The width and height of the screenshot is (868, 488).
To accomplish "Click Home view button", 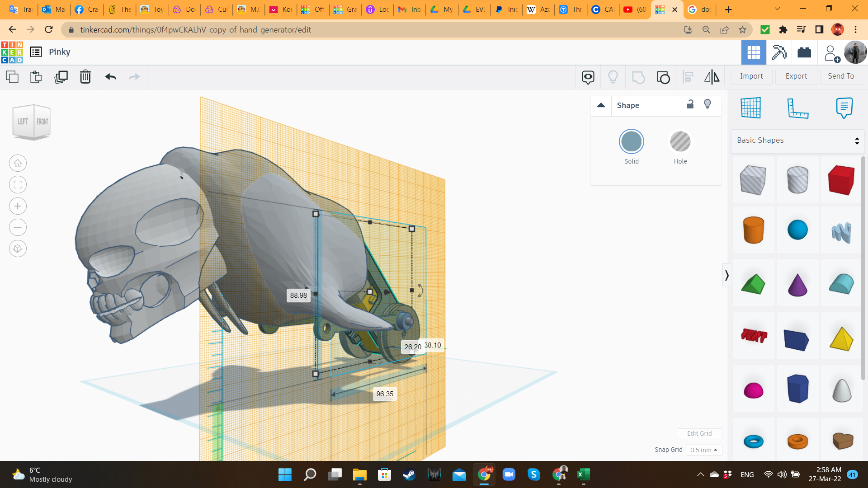I will (18, 164).
